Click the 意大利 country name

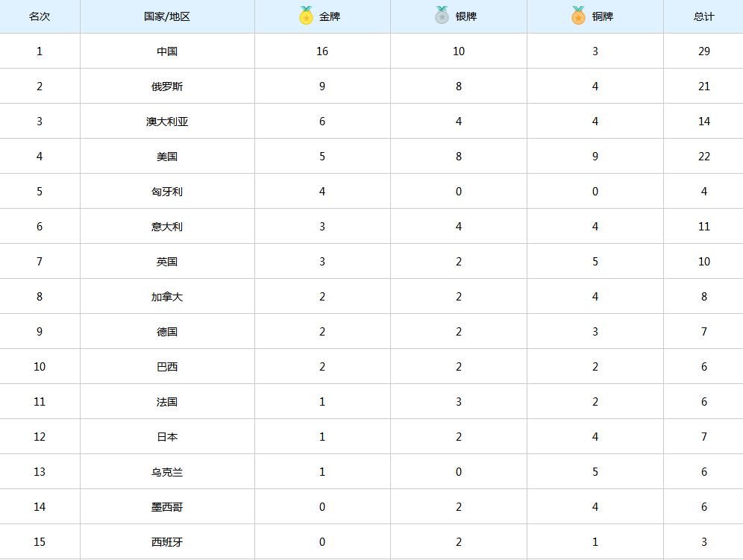coord(167,227)
